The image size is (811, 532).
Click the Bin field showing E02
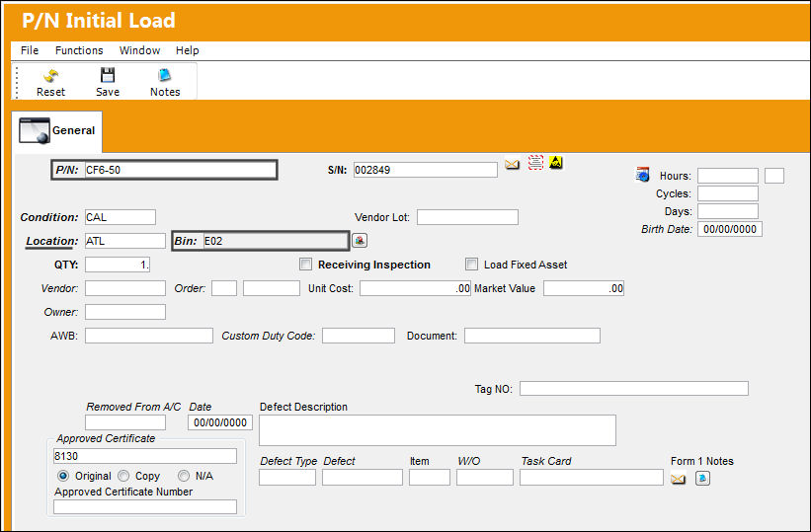pyautogui.click(x=276, y=241)
